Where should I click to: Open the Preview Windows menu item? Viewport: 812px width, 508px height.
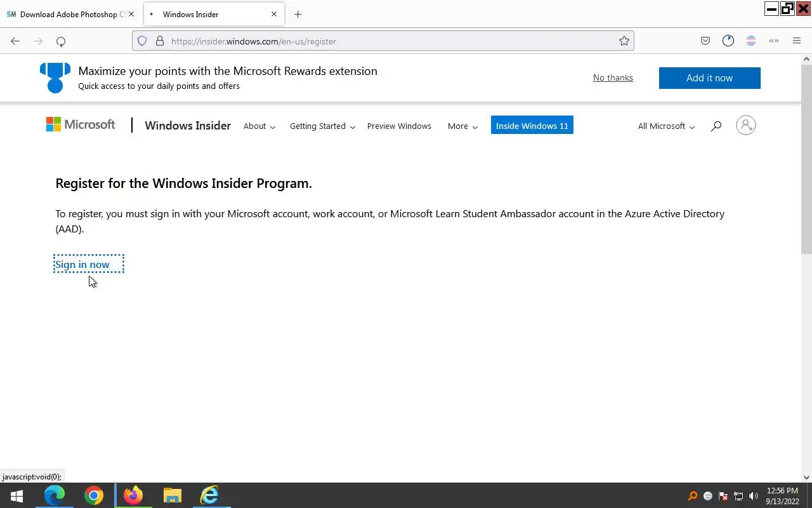pos(399,126)
